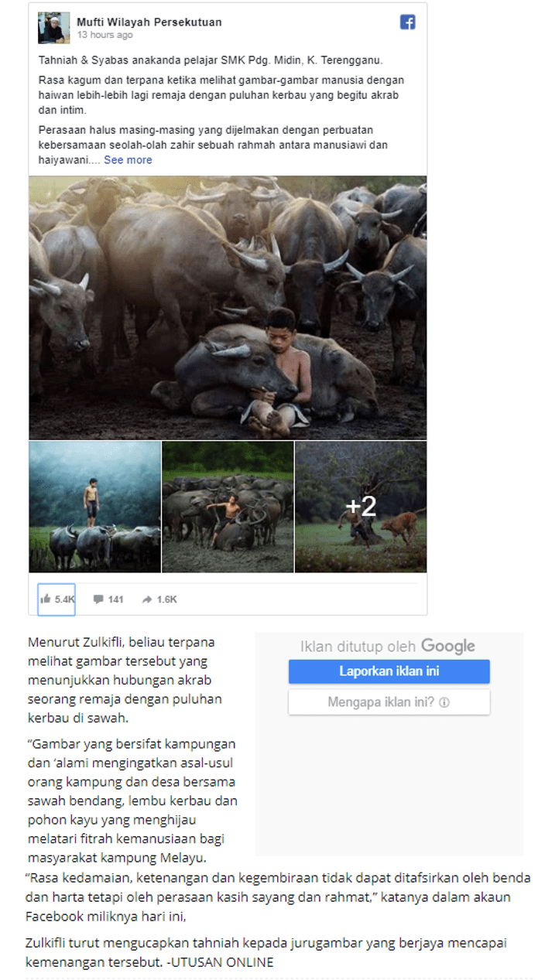Open the 13 hours ago timestamp link
Viewport: 538px width, 980px height.
coord(105,35)
